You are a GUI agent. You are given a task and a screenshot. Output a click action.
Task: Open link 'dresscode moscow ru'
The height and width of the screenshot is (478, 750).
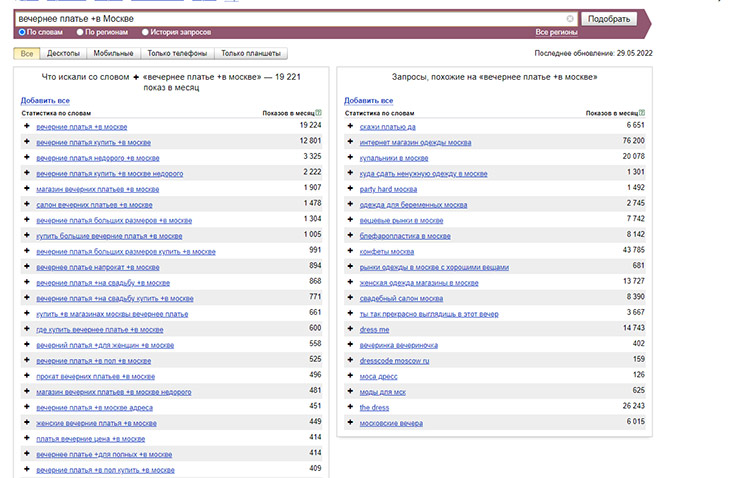[394, 361]
